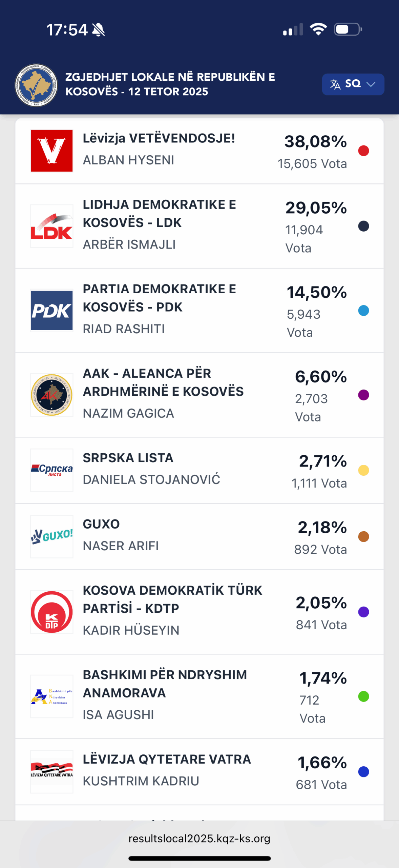The image size is (399, 868).
Task: Click the light blue dot beside PDK
Action: coord(363,311)
